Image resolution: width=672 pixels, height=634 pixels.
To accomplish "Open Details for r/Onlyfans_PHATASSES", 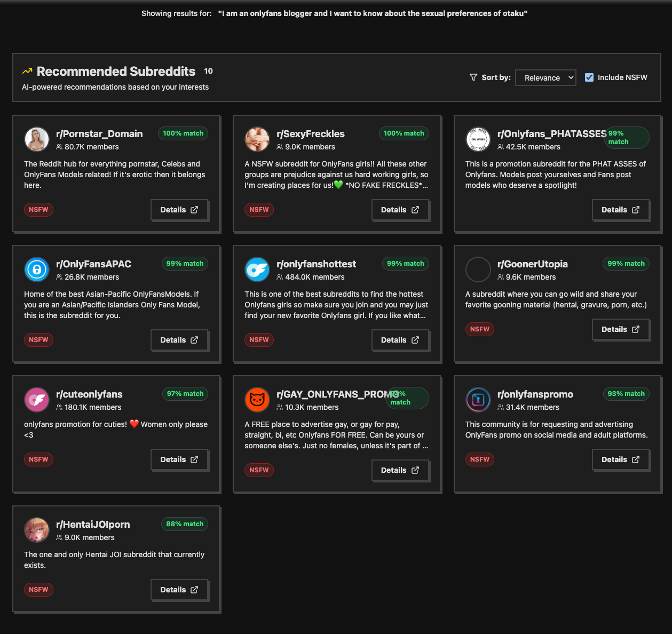I will pos(620,210).
